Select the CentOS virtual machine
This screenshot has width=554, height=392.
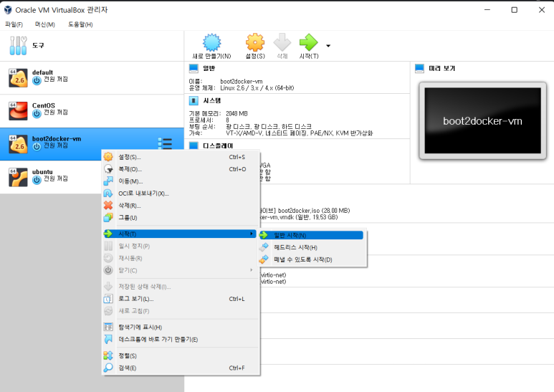tap(92, 111)
